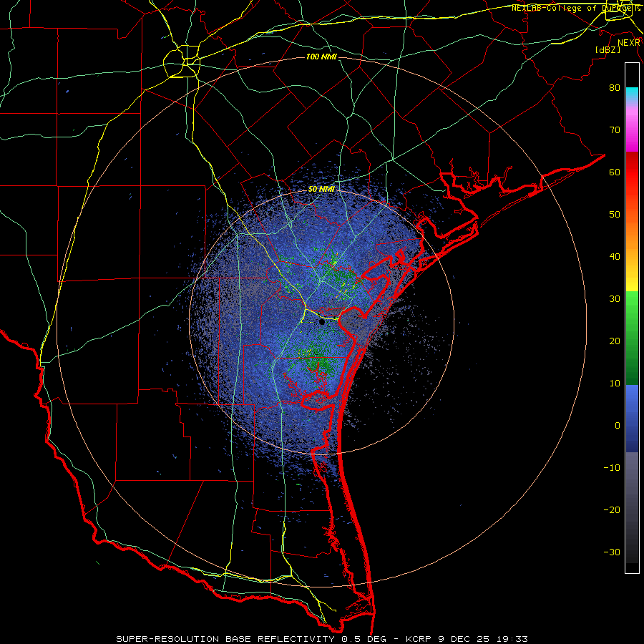Click the 10 value on the dBZ scale
This screenshot has height=644, width=644.
[615, 384]
